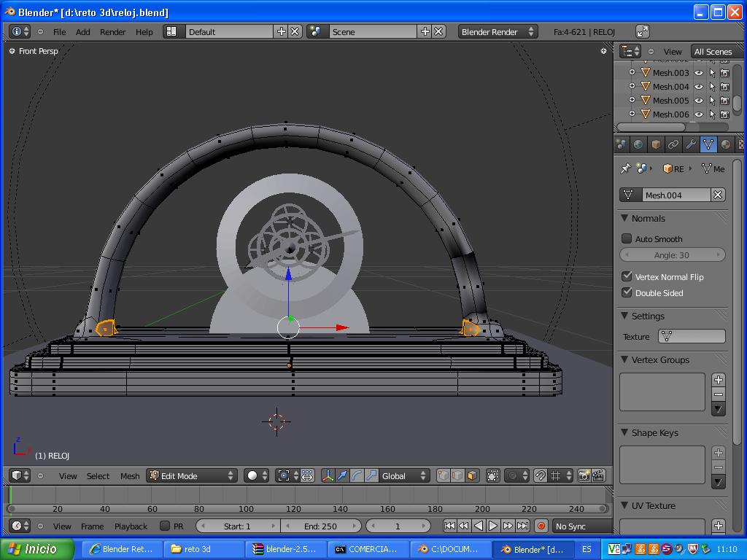This screenshot has height=560, width=747.
Task: Toggle the snap magnet icon
Action: [x=541, y=475]
